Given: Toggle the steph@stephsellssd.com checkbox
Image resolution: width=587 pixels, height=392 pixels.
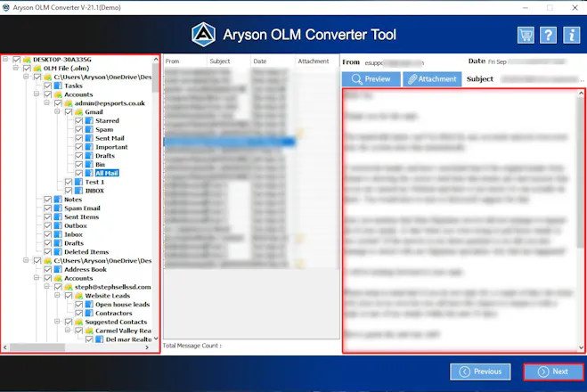Looking at the screenshot, I should tap(58, 287).
